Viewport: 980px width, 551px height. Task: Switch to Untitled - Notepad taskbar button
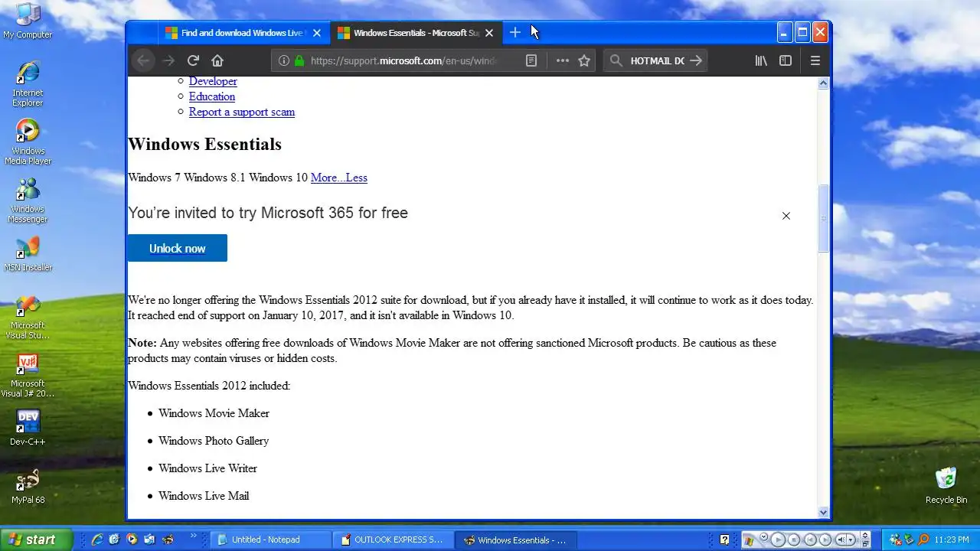[271, 540]
